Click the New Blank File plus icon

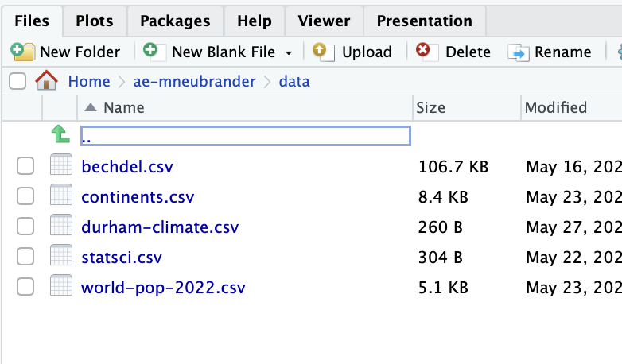pos(154,52)
